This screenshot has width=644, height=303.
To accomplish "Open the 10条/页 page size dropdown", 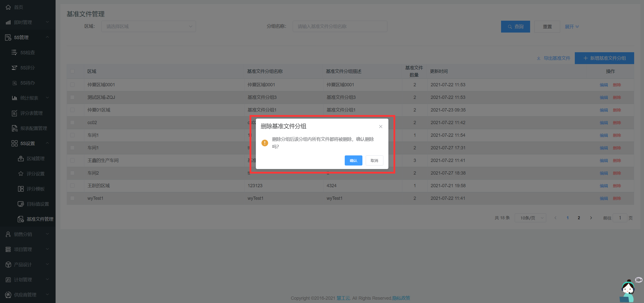I will click(530, 218).
